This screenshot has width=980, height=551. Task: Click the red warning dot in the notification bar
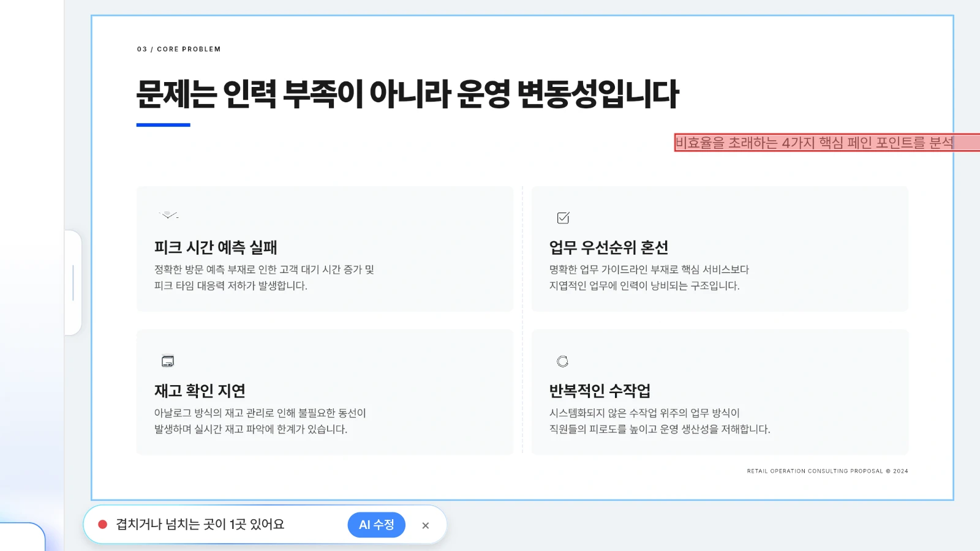coord(103,525)
